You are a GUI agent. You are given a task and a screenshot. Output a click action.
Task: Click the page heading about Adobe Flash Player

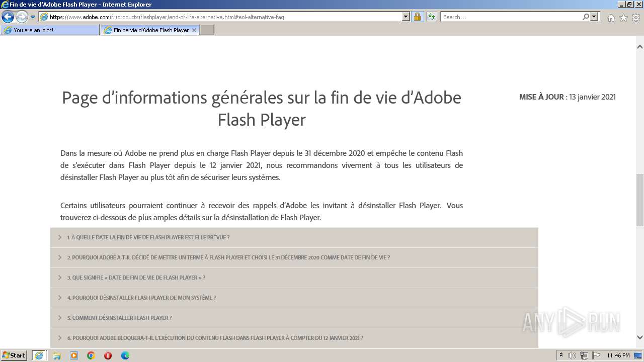[262, 109]
